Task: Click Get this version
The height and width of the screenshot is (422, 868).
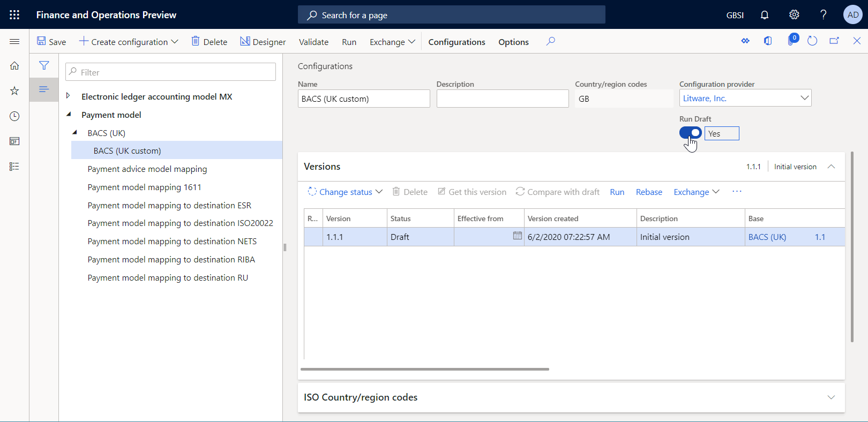Action: click(472, 192)
